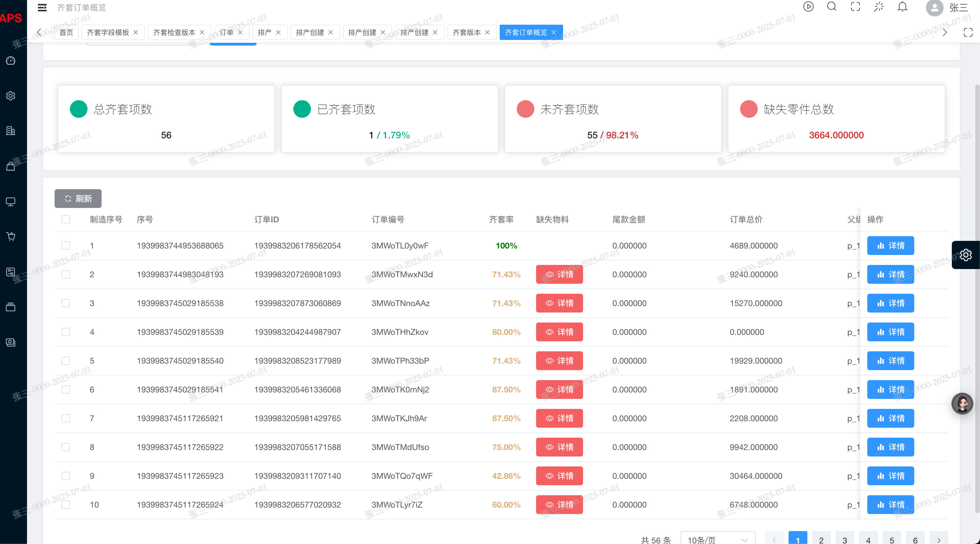Toggle the select-all header checkbox

66,219
